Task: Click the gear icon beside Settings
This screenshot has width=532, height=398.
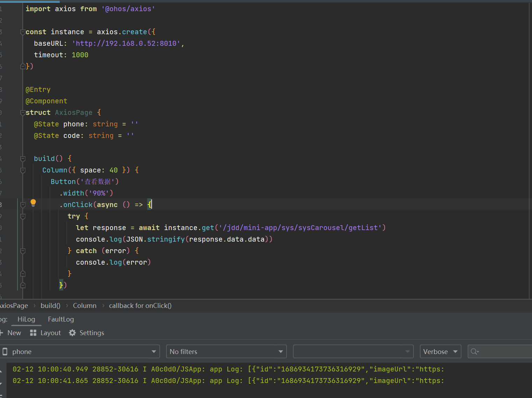Action: tap(72, 333)
